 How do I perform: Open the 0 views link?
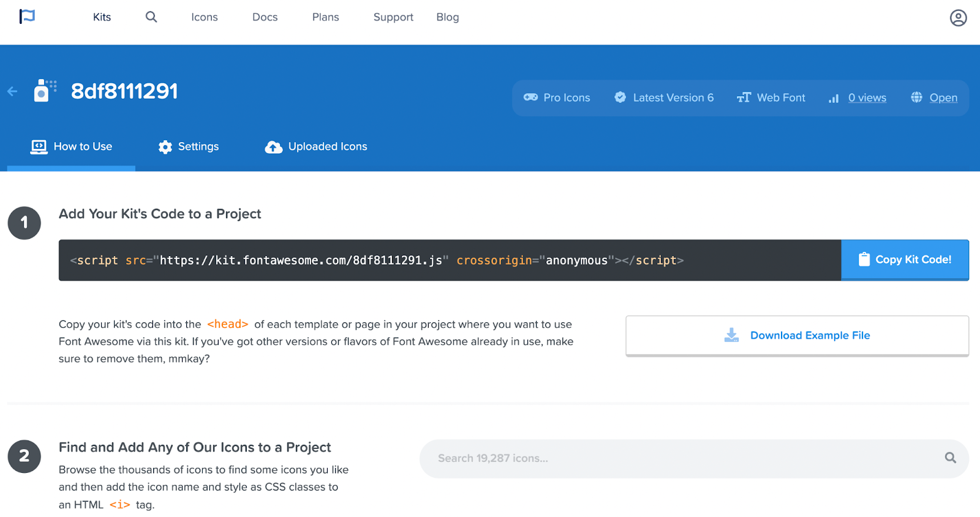(867, 97)
